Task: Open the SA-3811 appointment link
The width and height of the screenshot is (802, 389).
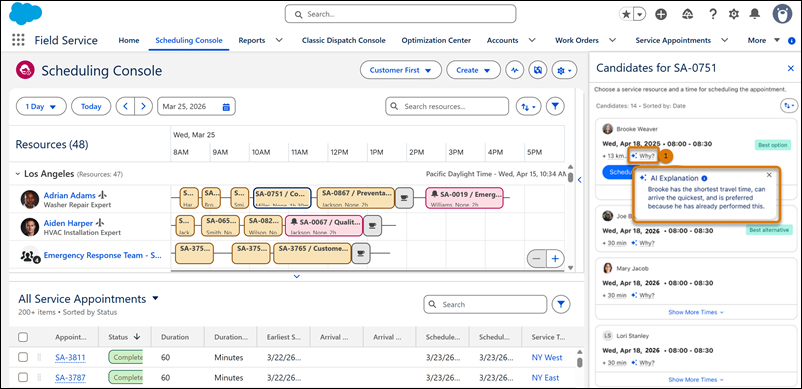Action: tap(70, 357)
